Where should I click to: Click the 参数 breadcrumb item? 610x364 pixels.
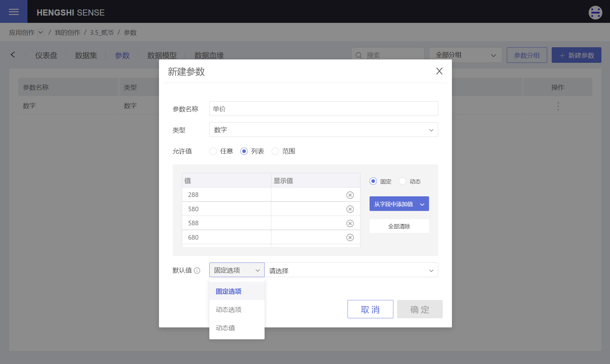point(130,32)
